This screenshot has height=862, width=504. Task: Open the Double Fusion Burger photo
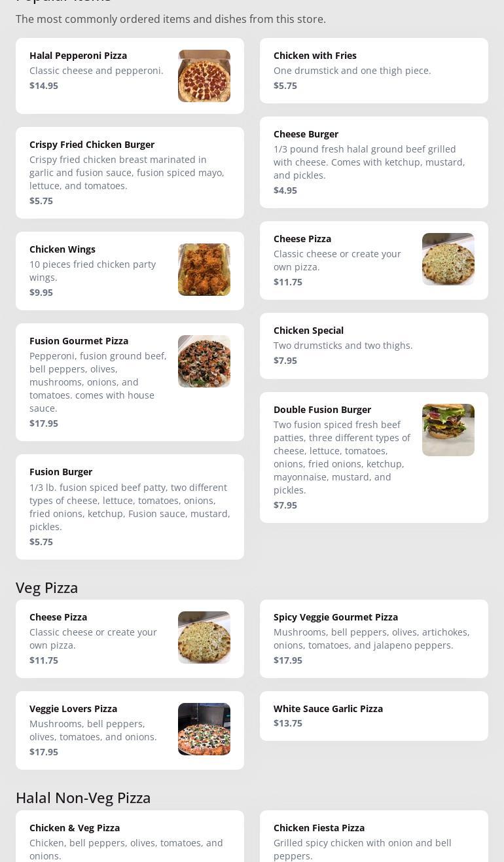[448, 430]
